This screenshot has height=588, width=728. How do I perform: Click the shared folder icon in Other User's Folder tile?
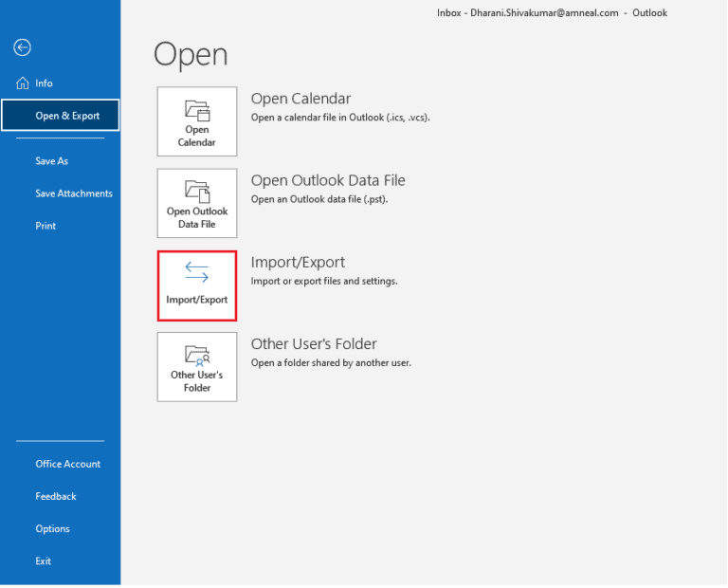coord(197,355)
